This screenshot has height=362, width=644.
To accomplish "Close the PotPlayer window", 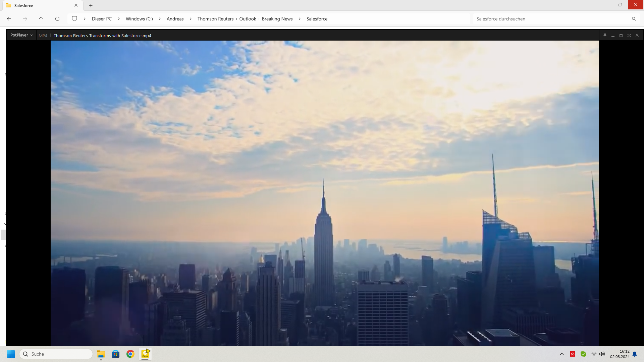I will click(637, 36).
